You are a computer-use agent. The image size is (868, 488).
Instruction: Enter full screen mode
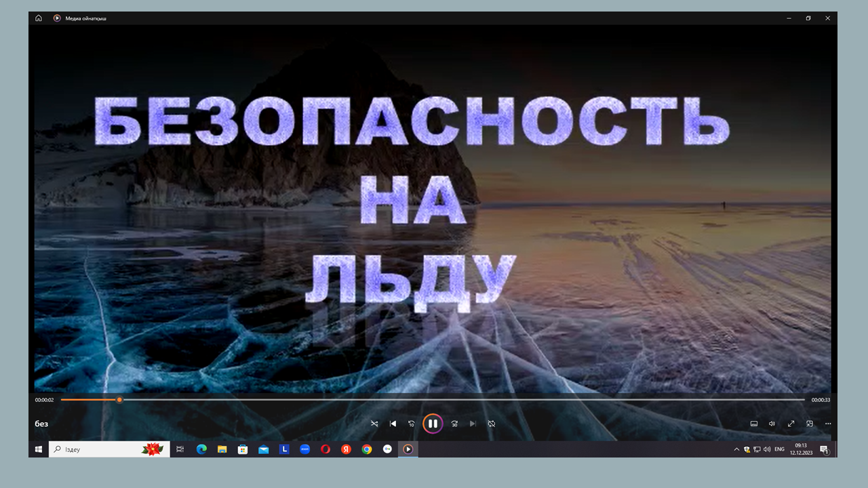(791, 424)
